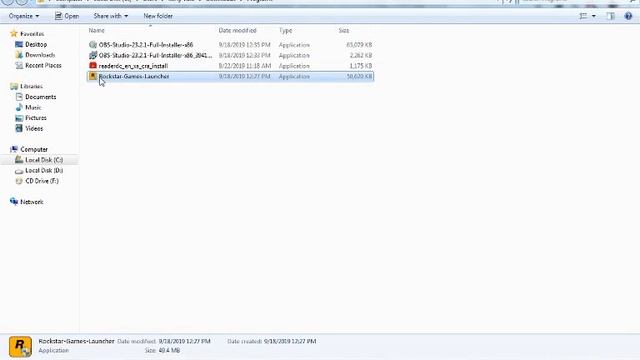Click the Music note icon
Image resolution: width=640 pixels, height=360 pixels.
click(19, 107)
